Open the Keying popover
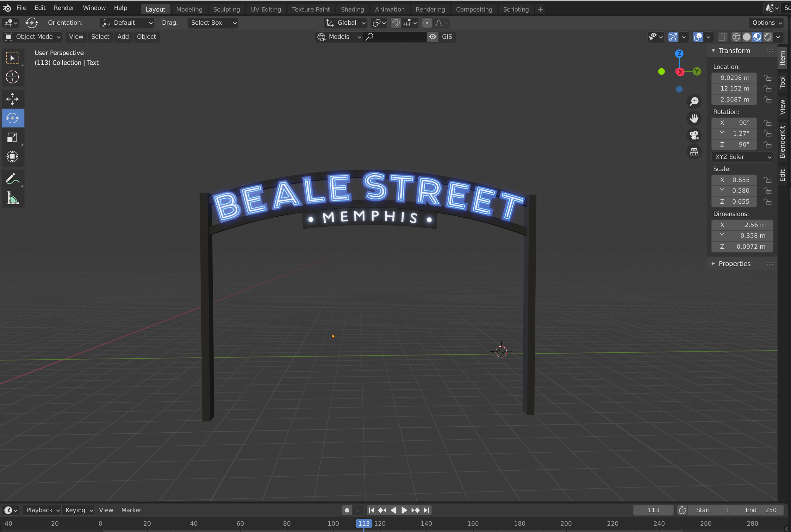 point(79,510)
